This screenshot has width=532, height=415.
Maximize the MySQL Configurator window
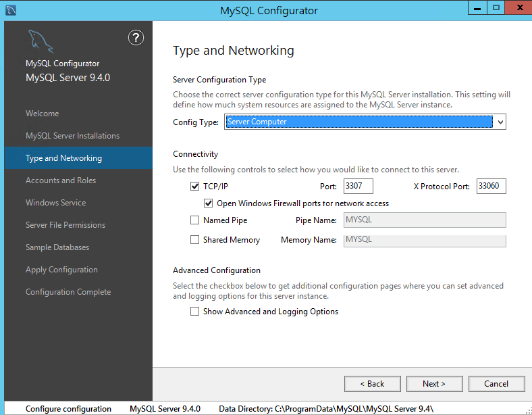(x=496, y=7)
